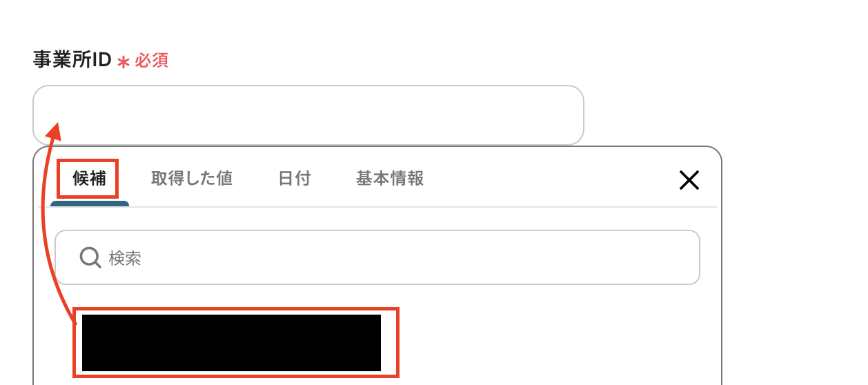Image resolution: width=868 pixels, height=385 pixels.
Task: Click the blue underline beneath 候補 tab
Action: [90, 204]
